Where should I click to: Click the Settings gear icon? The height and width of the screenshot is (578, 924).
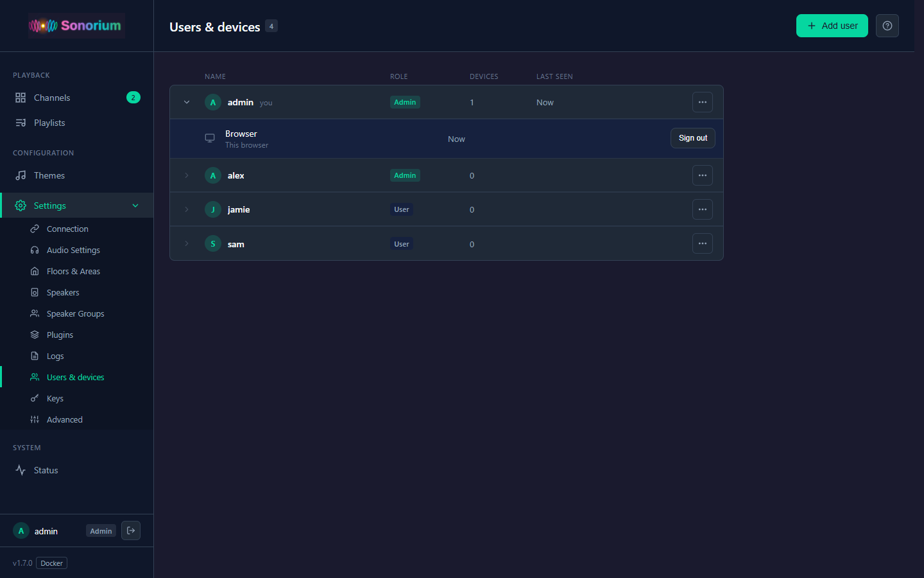[x=21, y=206]
